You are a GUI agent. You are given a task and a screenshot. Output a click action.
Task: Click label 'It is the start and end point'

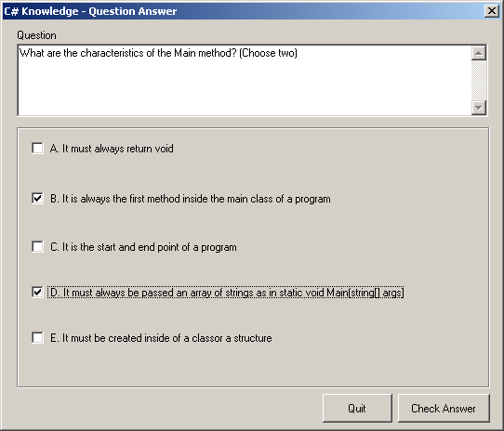(126, 247)
